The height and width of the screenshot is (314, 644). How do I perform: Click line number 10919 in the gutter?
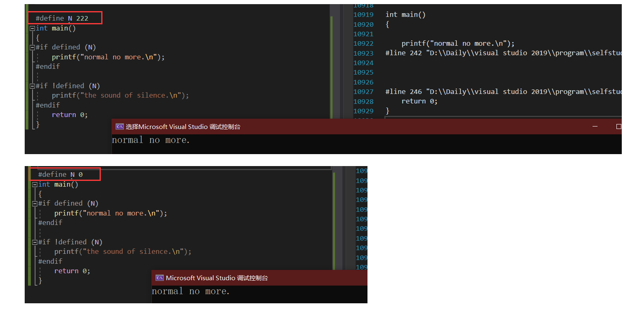(x=363, y=14)
